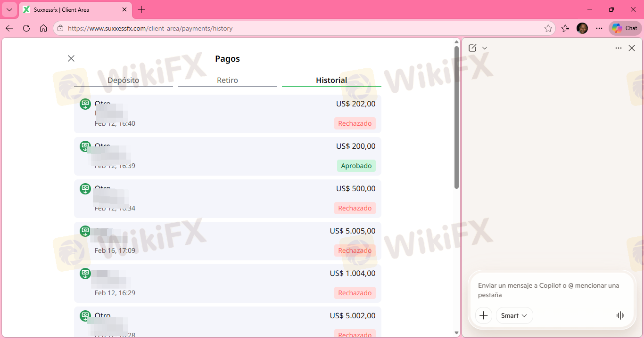Open the favorites list
This screenshot has height=339, width=644.
(x=565, y=28)
